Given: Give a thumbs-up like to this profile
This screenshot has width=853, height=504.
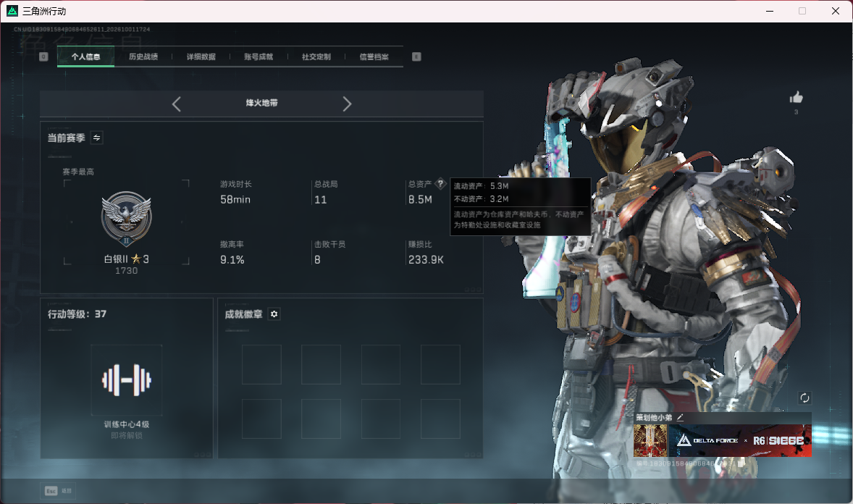Looking at the screenshot, I should click(797, 98).
